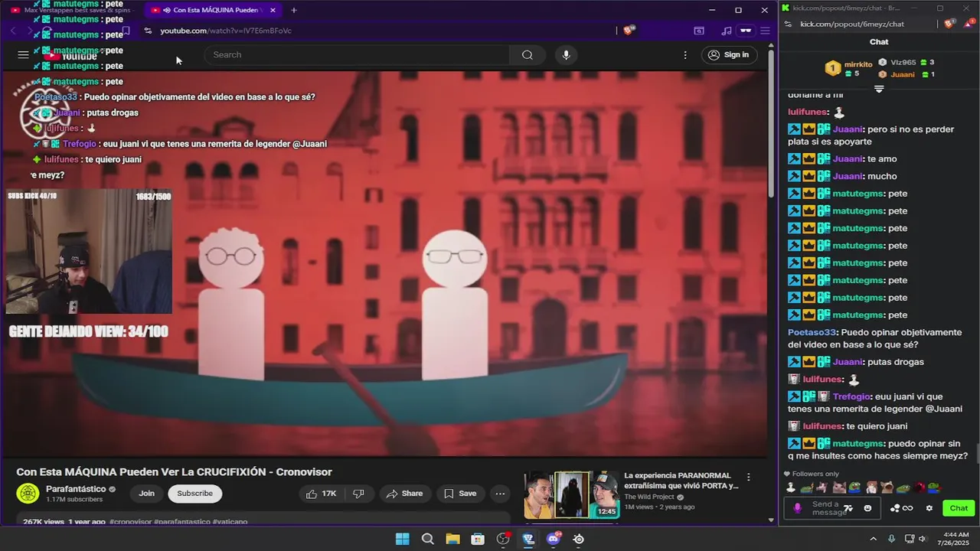The height and width of the screenshot is (551, 980).
Task: Open Kick chat settings gear icon
Action: 929,508
